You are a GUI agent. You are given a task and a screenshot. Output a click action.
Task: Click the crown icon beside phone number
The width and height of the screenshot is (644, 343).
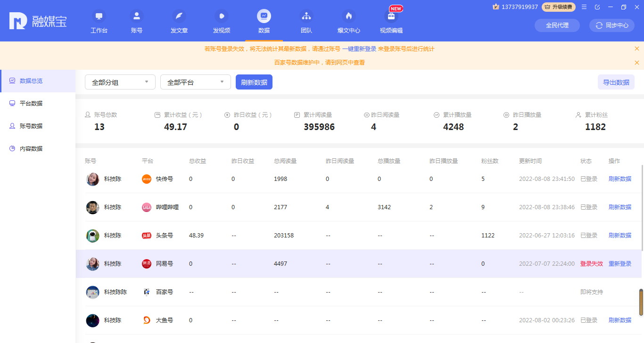click(x=495, y=7)
